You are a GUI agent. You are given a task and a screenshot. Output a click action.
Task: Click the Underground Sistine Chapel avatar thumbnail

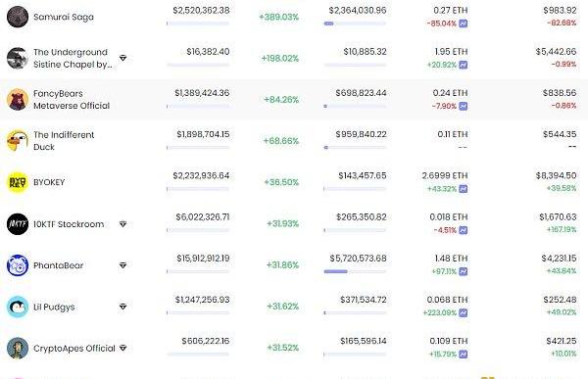point(18,58)
